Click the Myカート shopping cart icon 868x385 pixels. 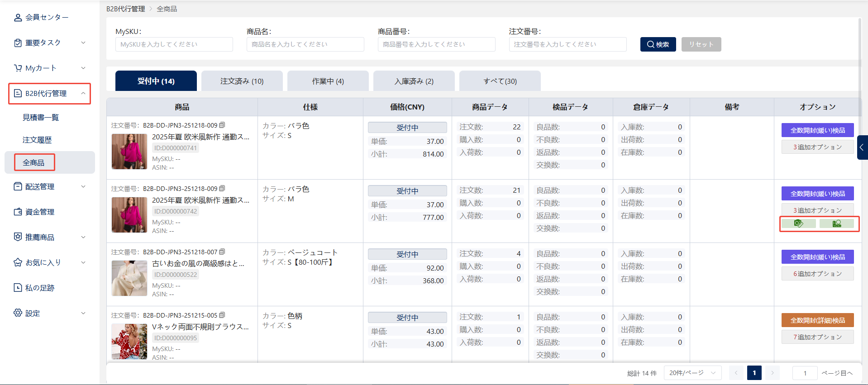pyautogui.click(x=18, y=68)
